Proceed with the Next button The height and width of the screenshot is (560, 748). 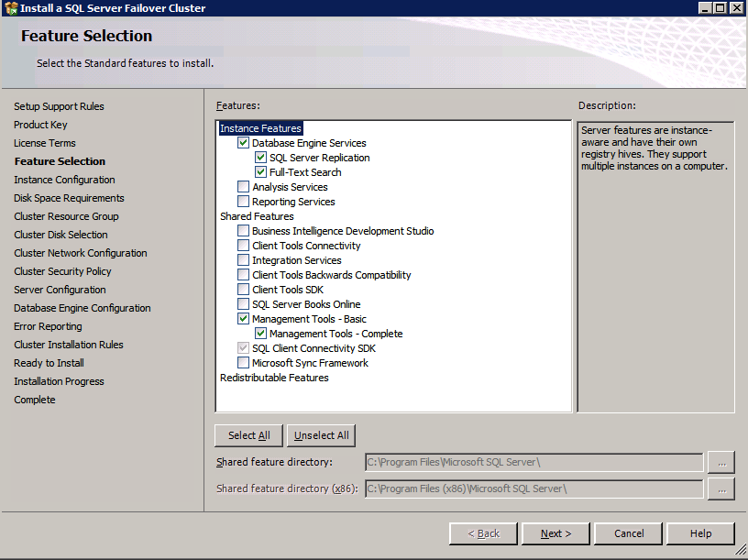tap(555, 533)
